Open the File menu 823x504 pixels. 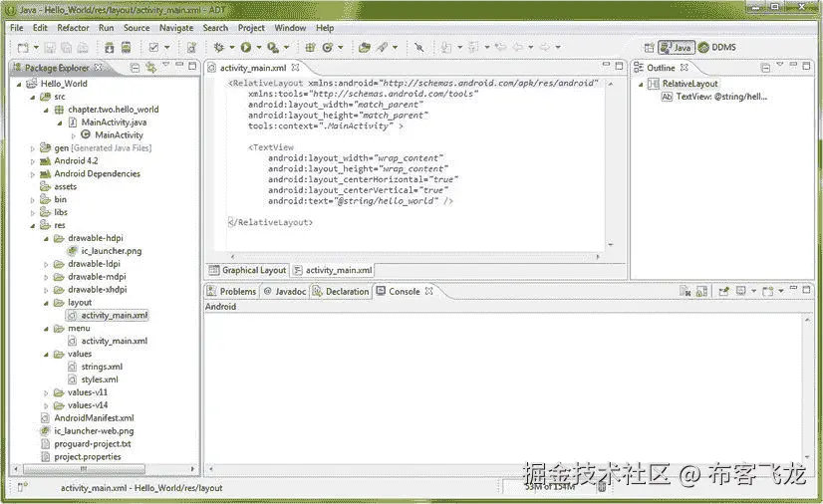[x=17, y=28]
